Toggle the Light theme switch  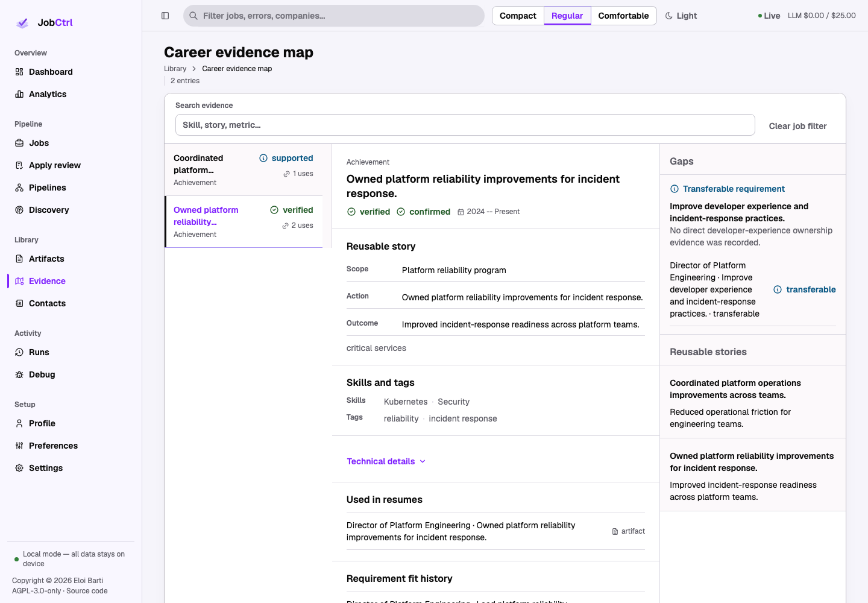[x=681, y=16]
